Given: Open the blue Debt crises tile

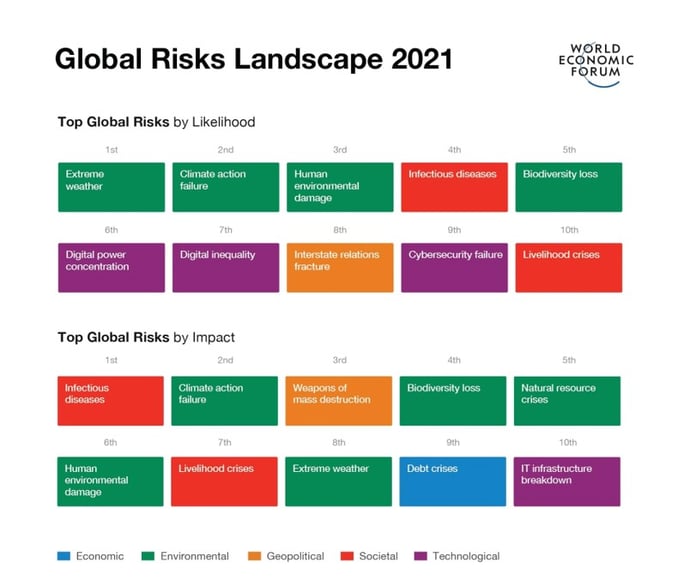Looking at the screenshot, I should pos(454,481).
